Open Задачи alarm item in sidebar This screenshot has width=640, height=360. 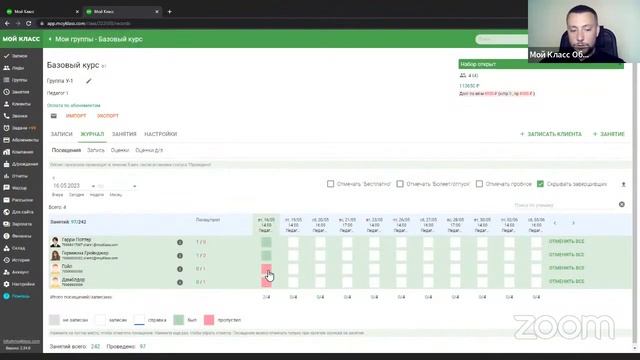click(20, 128)
